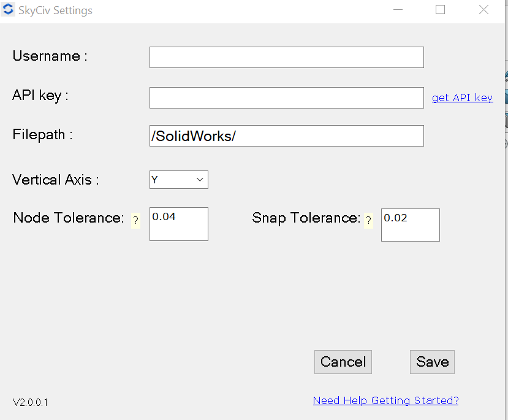Screen dimensions: 508x420
Task: Click the SkyCiv logo in title bar
Action: click(9, 10)
